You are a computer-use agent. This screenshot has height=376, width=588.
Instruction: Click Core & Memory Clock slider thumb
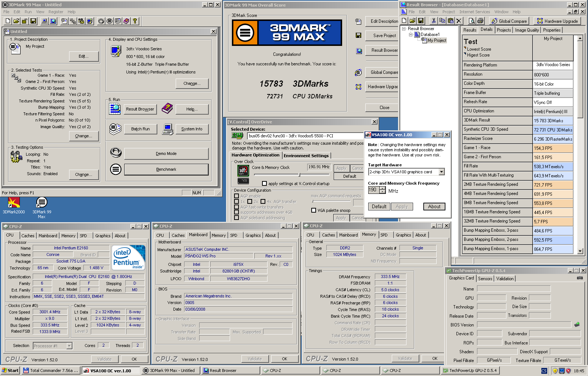click(299, 175)
